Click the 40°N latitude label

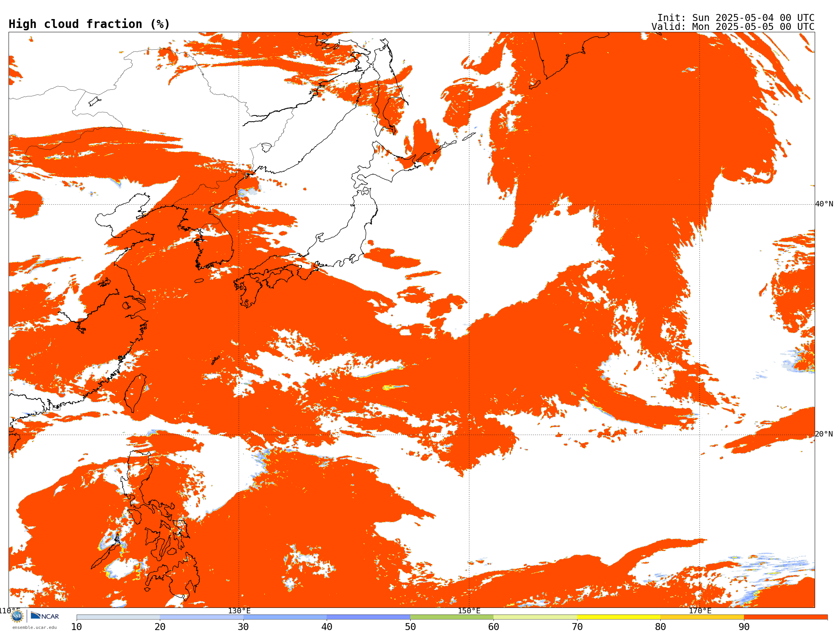824,204
